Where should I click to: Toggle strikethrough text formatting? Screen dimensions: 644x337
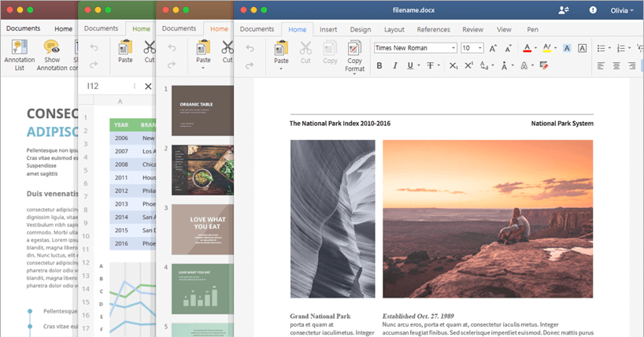[x=431, y=65]
